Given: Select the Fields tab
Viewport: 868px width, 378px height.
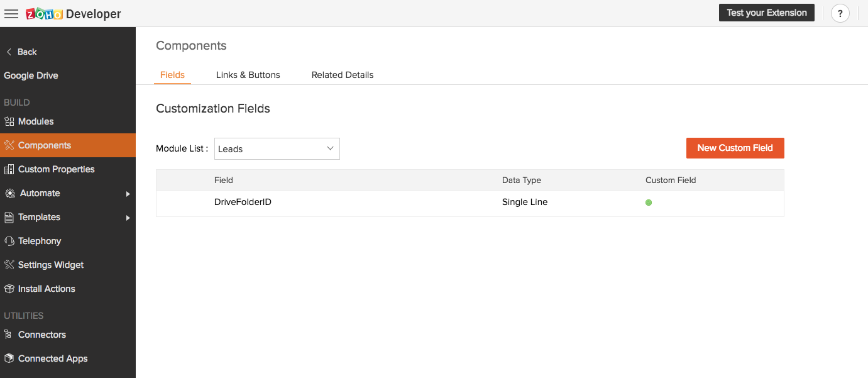Looking at the screenshot, I should click(x=172, y=75).
